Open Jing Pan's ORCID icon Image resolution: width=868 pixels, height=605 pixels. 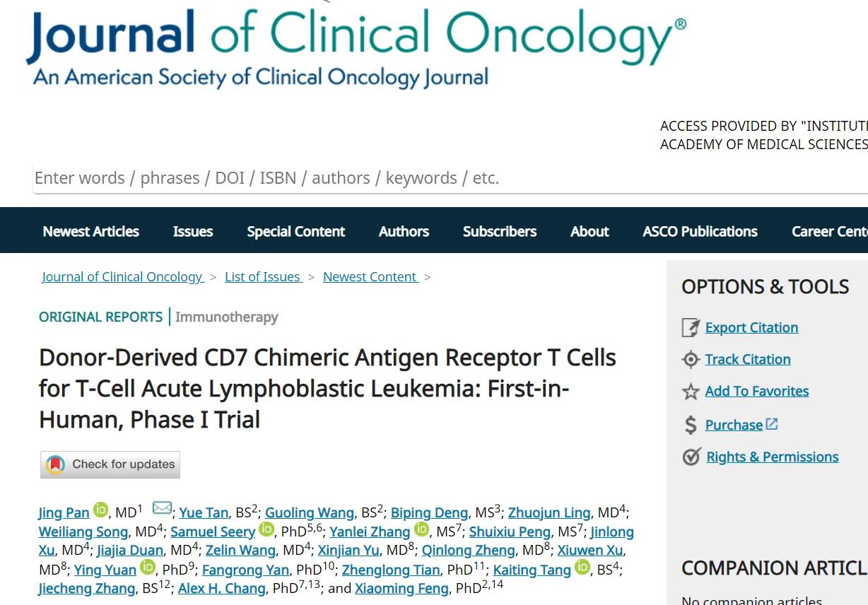101,510
